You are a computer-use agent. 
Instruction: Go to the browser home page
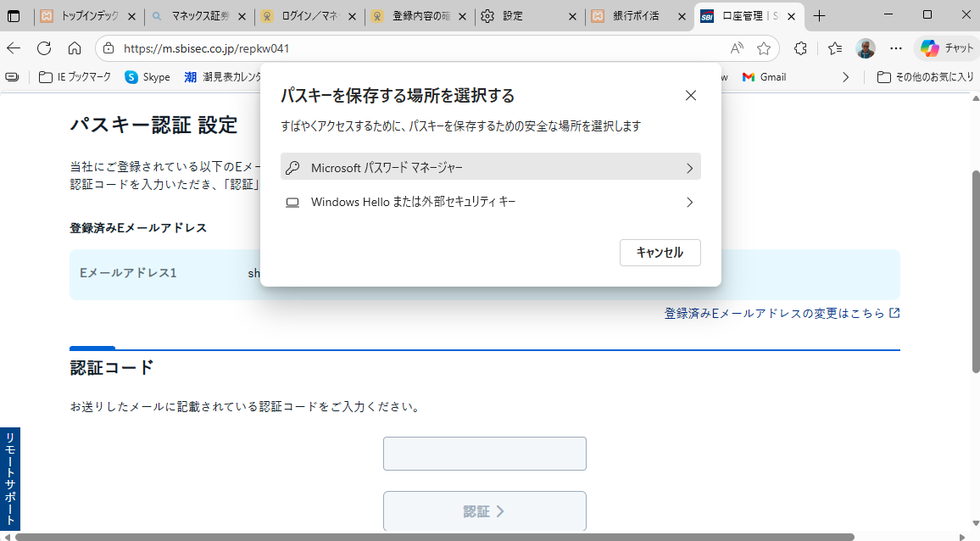pyautogui.click(x=75, y=48)
